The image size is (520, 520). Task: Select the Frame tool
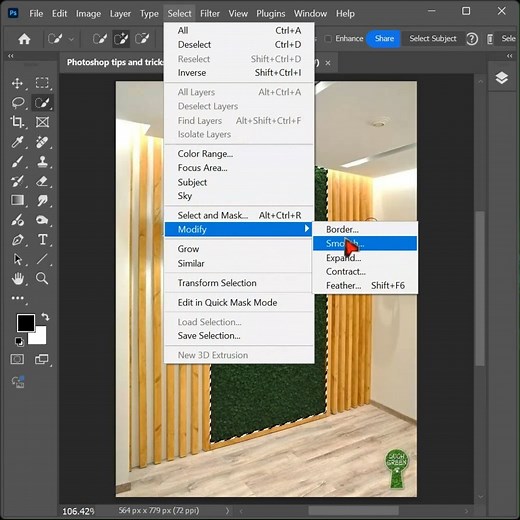[42, 122]
